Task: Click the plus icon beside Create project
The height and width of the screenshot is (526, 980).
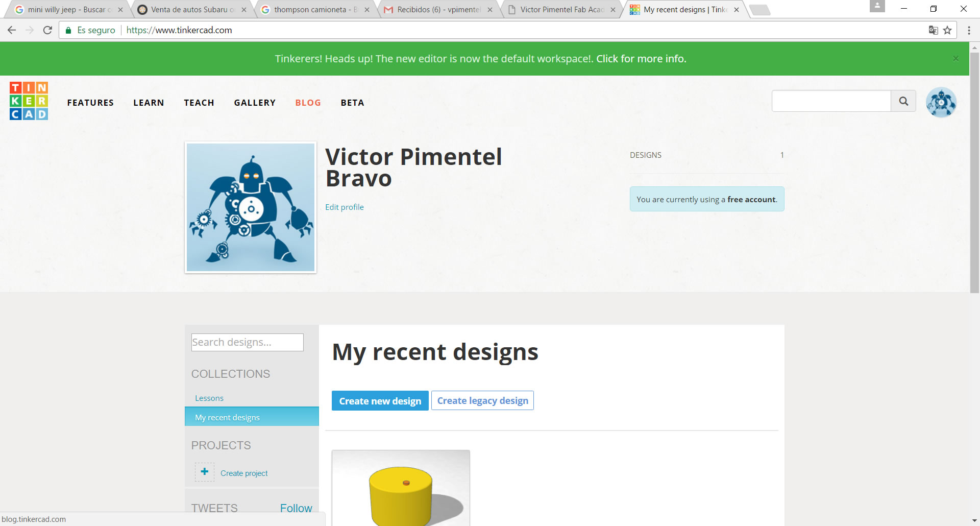Action: click(204, 472)
